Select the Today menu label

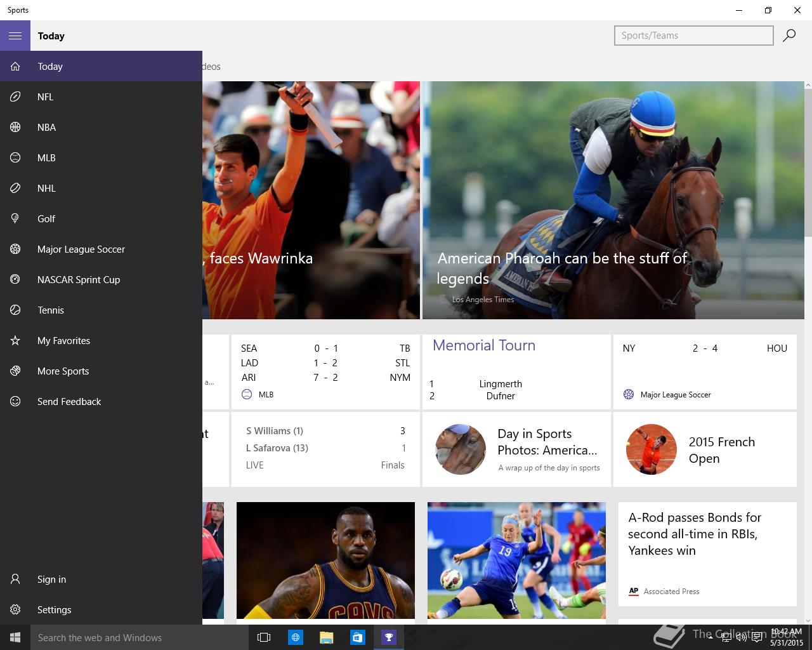[x=50, y=66]
